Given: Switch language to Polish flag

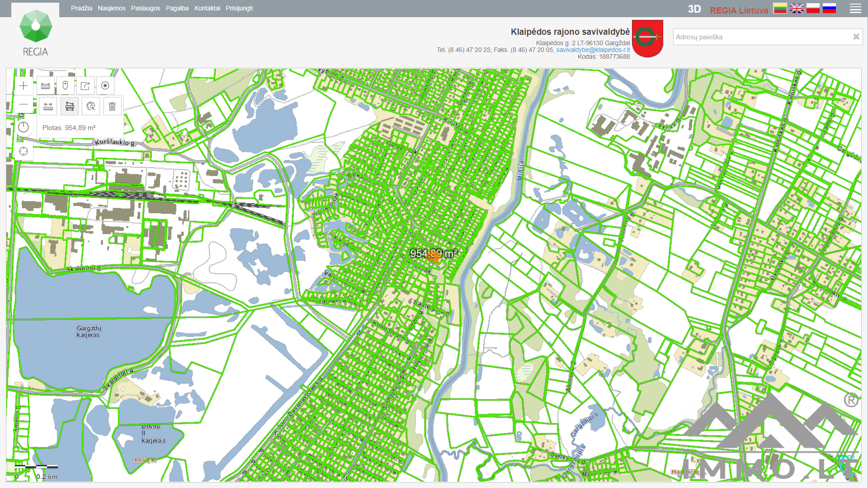Looking at the screenshot, I should pos(813,9).
